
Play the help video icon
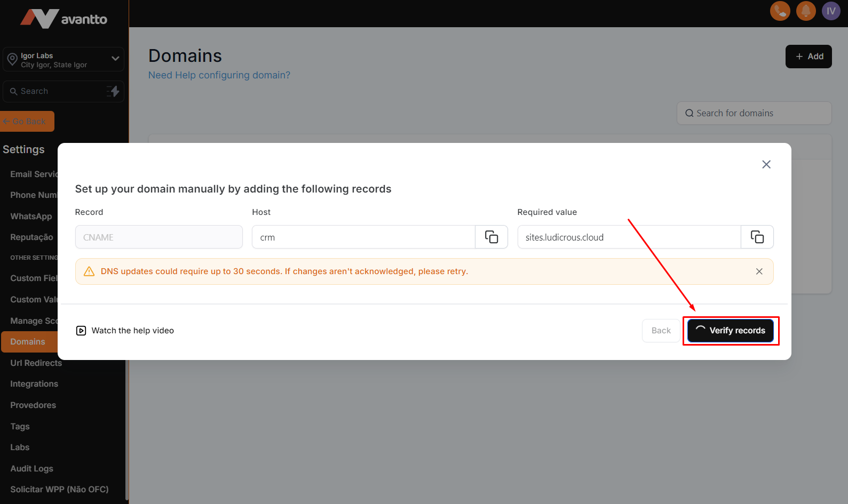[x=81, y=331]
